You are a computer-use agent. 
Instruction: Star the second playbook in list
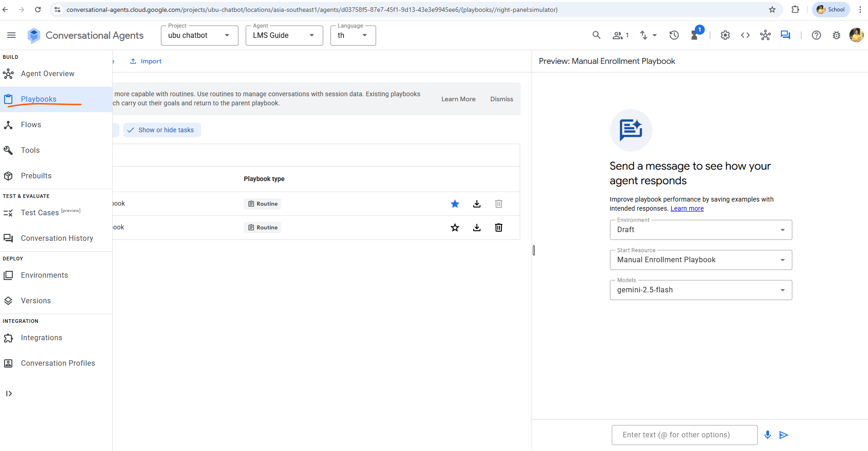pyautogui.click(x=455, y=228)
